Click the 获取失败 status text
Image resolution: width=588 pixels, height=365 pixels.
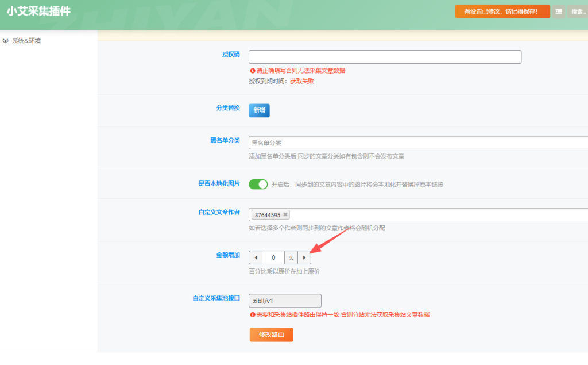tap(302, 81)
